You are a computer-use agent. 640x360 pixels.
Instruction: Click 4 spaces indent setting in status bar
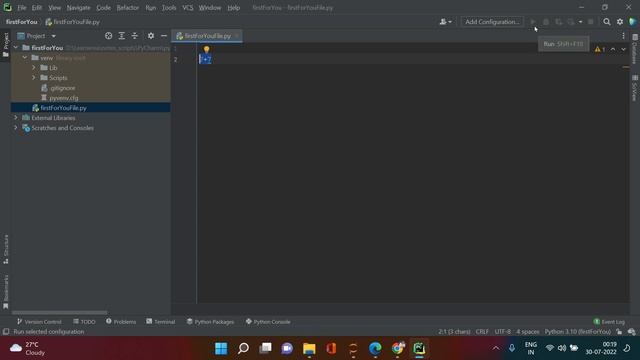click(527, 332)
